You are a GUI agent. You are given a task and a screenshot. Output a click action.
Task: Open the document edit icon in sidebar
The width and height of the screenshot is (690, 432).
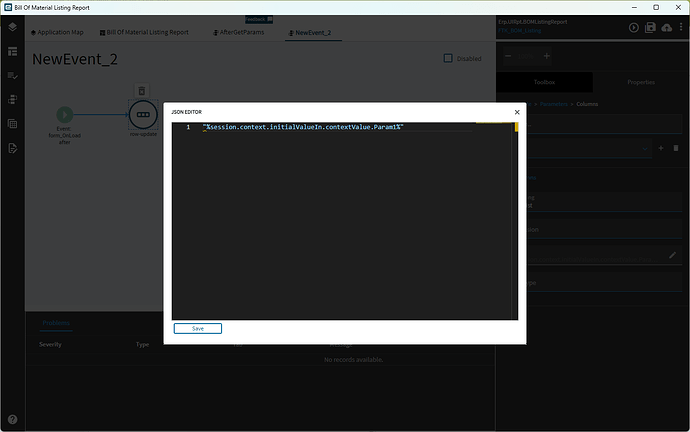pyautogui.click(x=12, y=148)
